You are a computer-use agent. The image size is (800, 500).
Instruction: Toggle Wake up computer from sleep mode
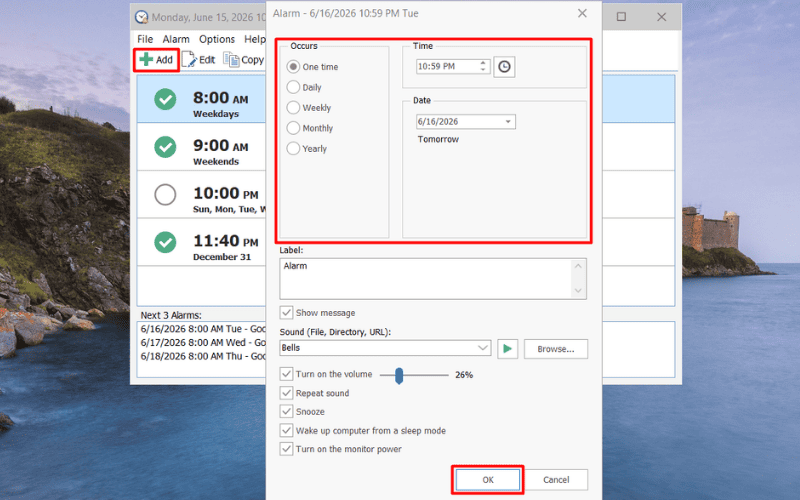point(286,430)
